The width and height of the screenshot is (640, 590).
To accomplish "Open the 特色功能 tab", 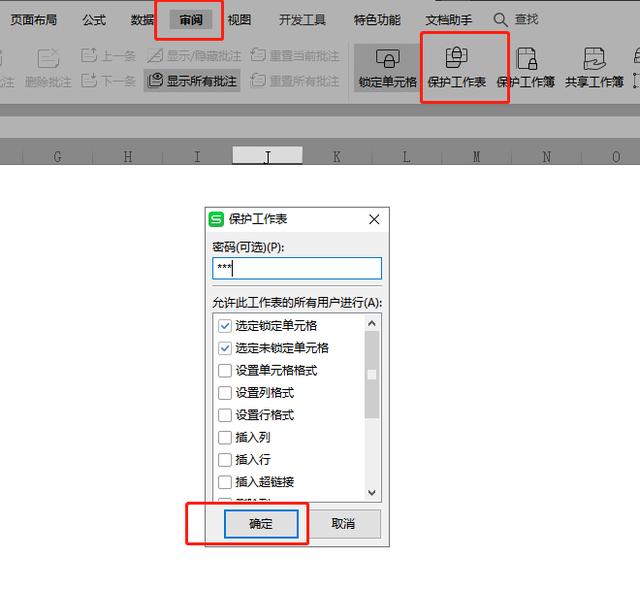I will 377,20.
